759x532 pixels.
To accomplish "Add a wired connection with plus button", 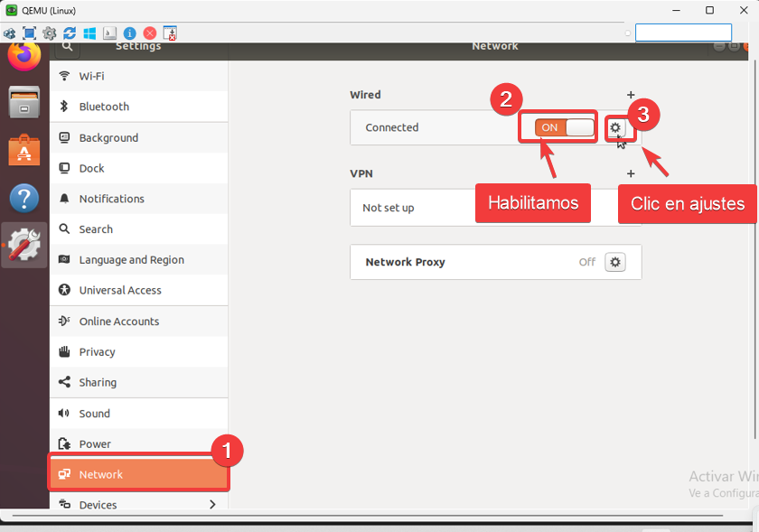I will tap(631, 95).
